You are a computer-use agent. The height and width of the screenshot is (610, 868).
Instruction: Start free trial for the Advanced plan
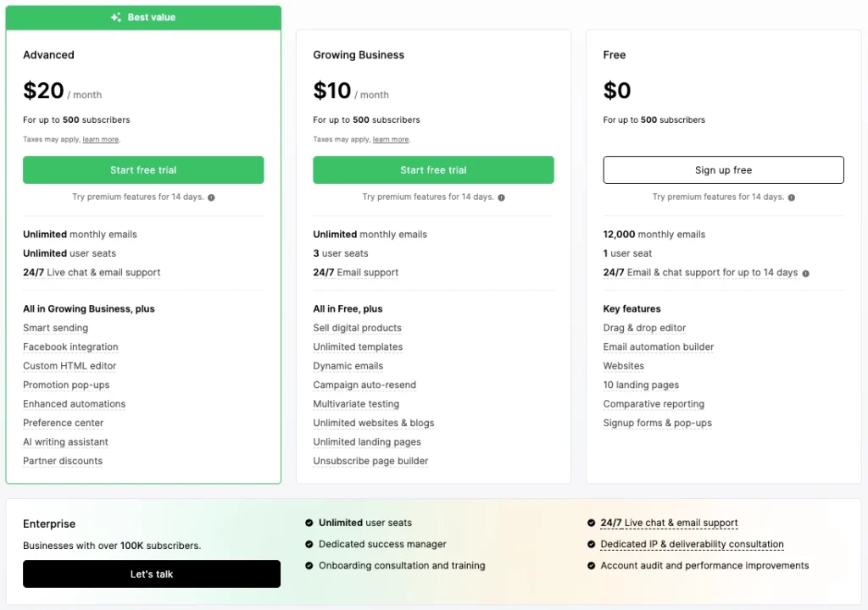(x=143, y=170)
